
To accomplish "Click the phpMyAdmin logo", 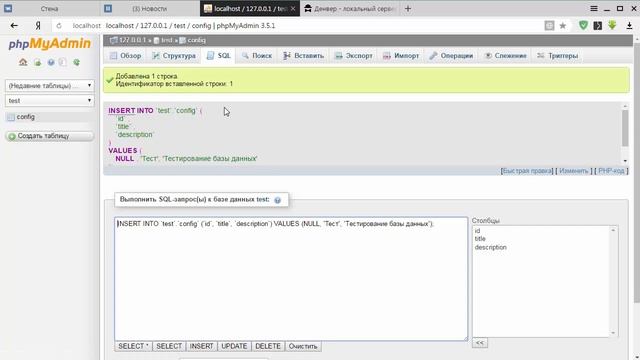I will click(49, 44).
